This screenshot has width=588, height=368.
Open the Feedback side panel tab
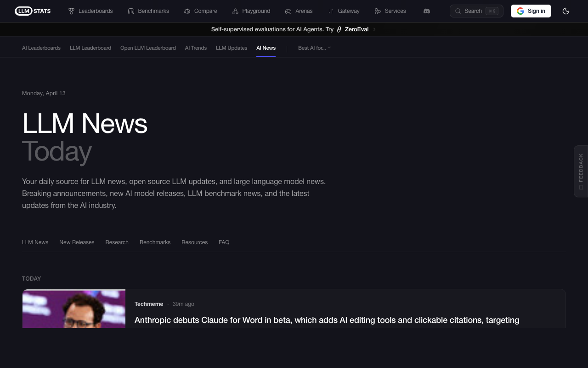[x=581, y=171]
